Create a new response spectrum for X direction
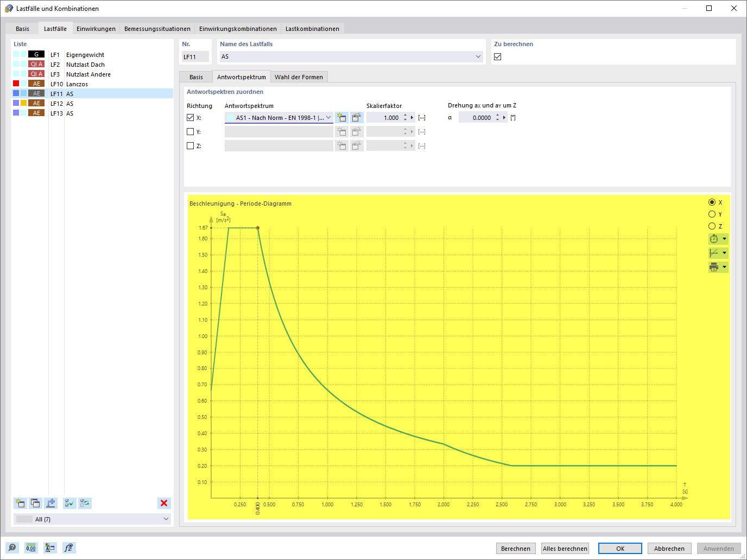Image resolution: width=747 pixels, height=560 pixels. tap(341, 117)
